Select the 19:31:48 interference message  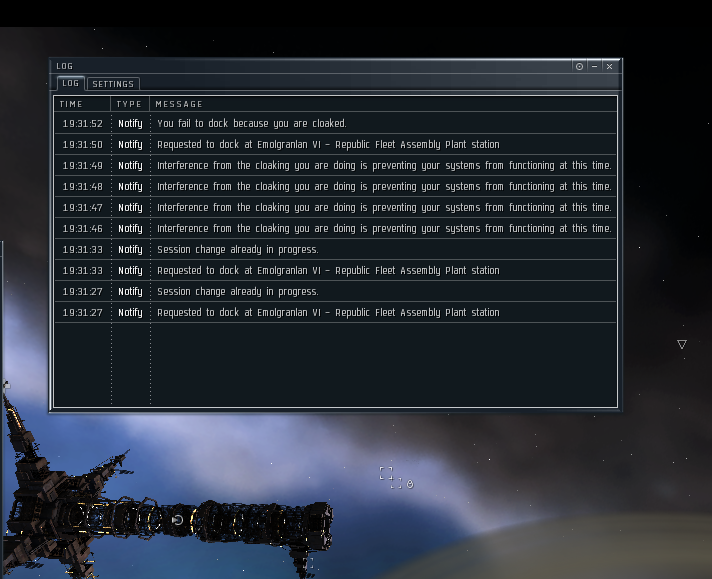[335, 186]
